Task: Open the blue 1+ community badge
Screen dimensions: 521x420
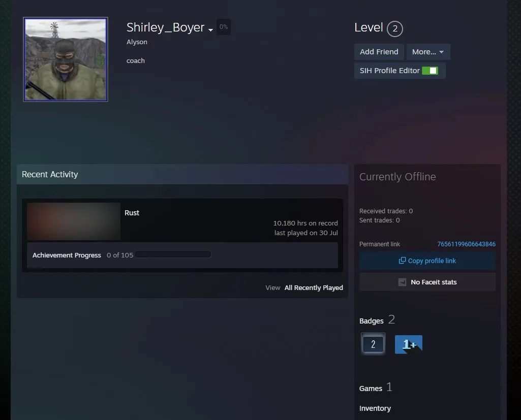Action: (x=408, y=344)
